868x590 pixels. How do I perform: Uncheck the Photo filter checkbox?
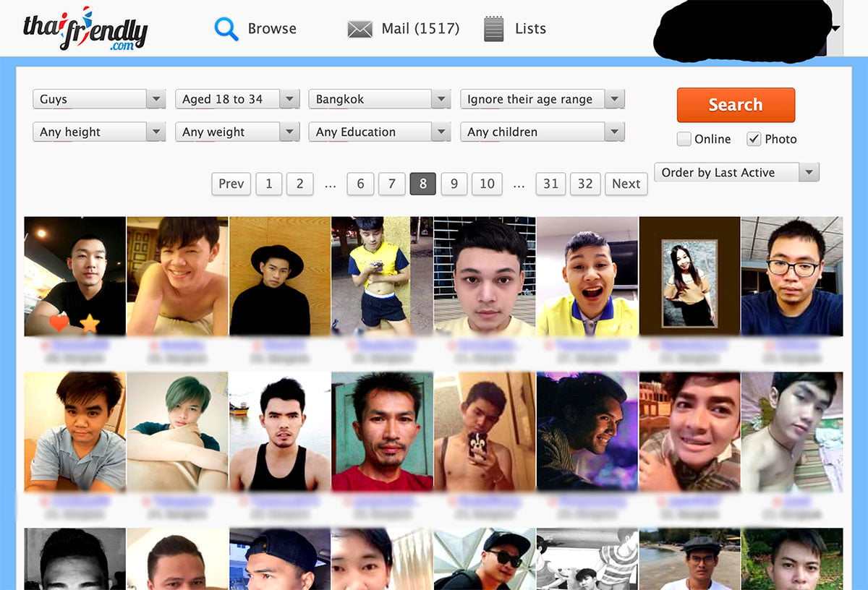click(x=754, y=139)
